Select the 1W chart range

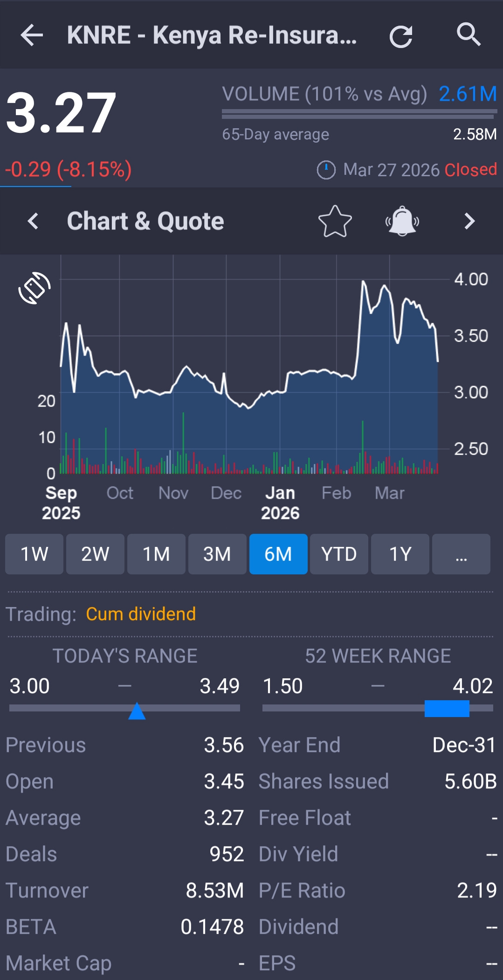(x=34, y=554)
